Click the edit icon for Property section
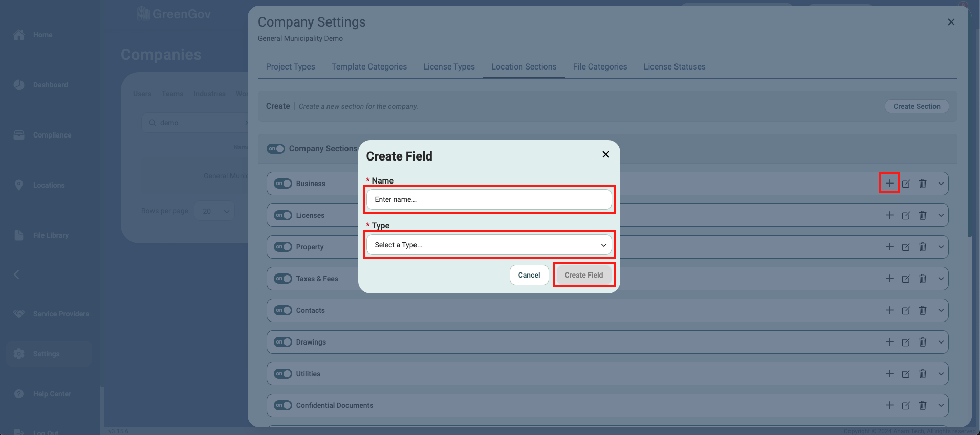Screen dimensions: 980x435 pos(906,247)
